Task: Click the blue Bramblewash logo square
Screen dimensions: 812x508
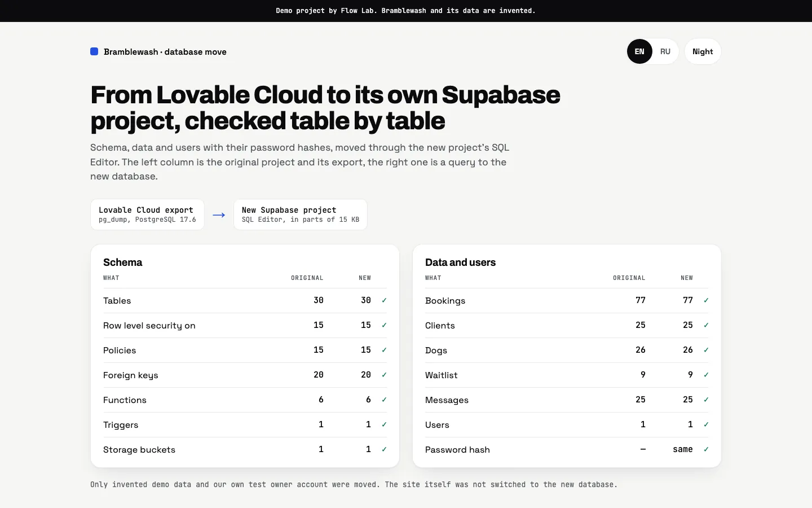Action: click(94, 51)
